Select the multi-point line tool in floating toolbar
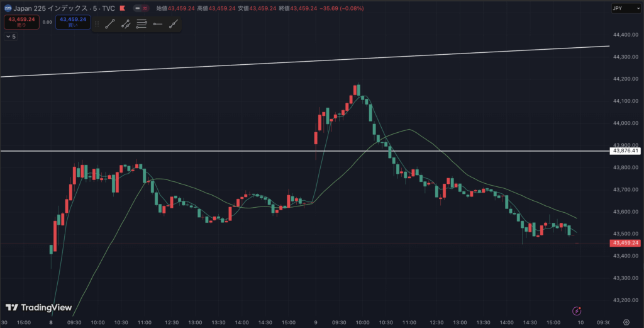This screenshot has width=644, height=328. 126,23
